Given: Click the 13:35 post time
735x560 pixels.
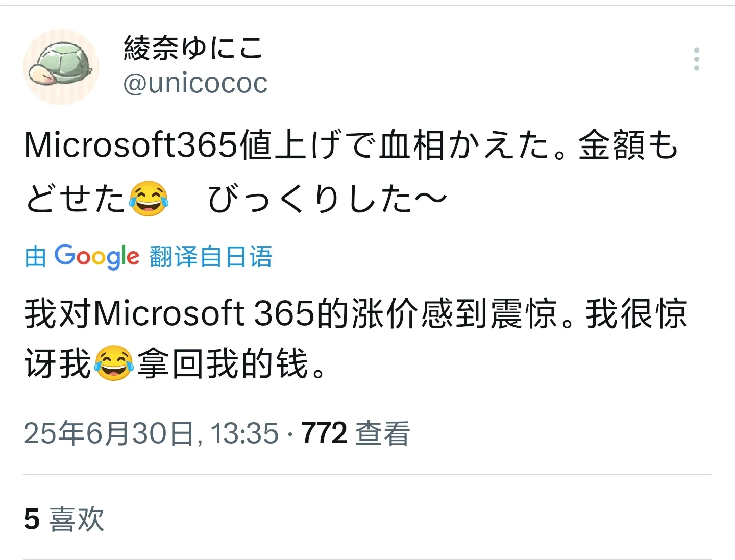Looking at the screenshot, I should click(244, 433).
